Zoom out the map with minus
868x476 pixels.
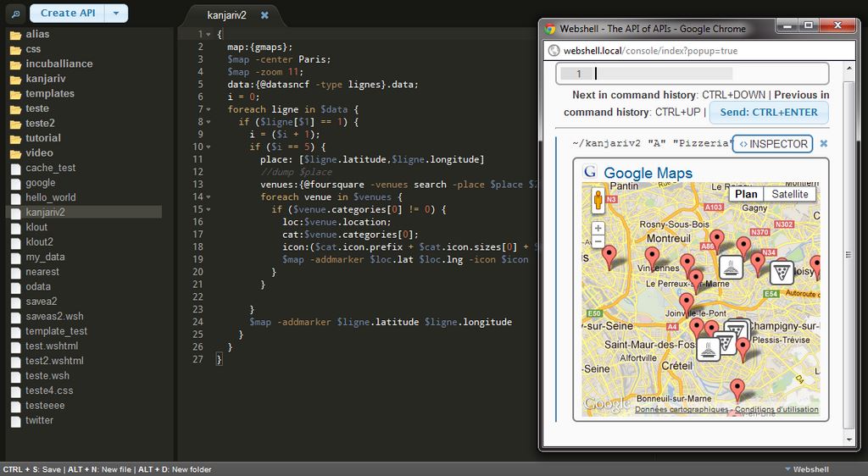tap(598, 241)
